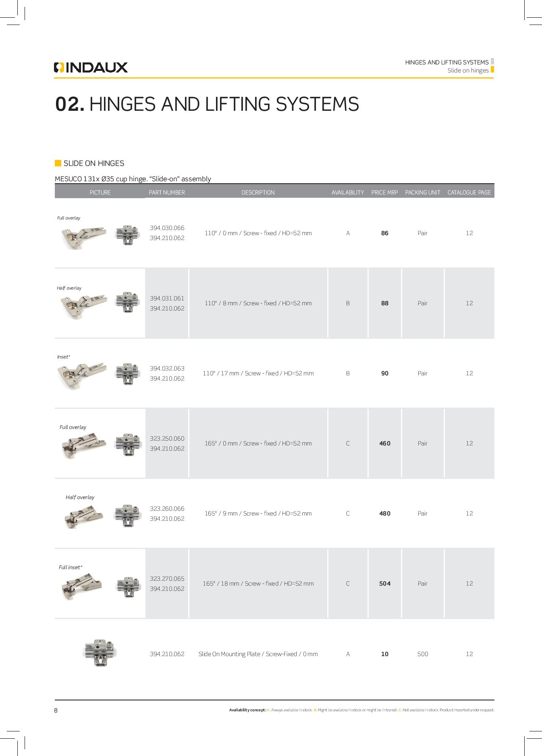Click the CATALOGUE PAGE column header
This screenshot has height=756, width=542.
(469, 193)
